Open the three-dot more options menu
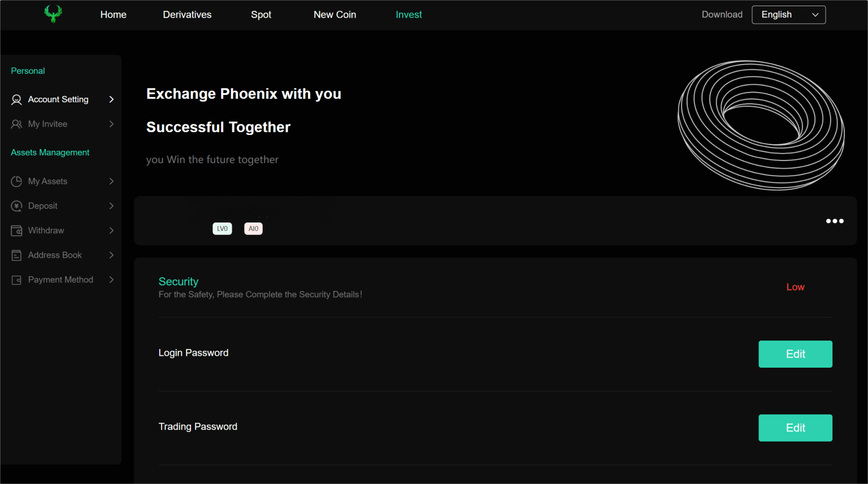The height and width of the screenshot is (484, 868). coord(835,221)
